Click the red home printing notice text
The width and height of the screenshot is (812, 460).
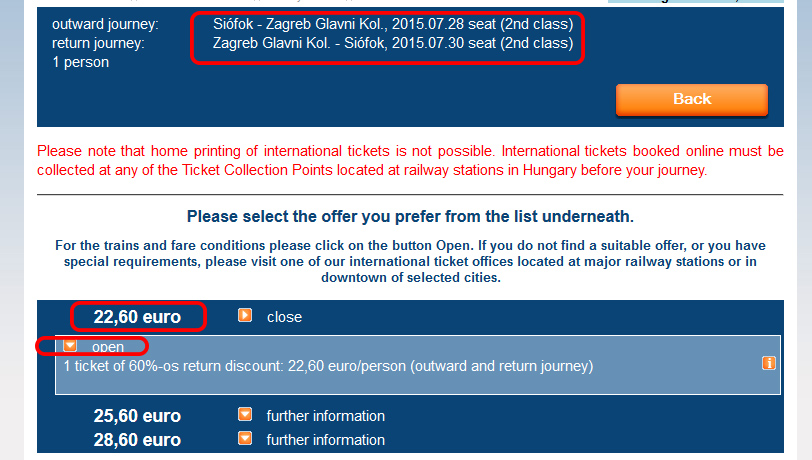tap(410, 161)
